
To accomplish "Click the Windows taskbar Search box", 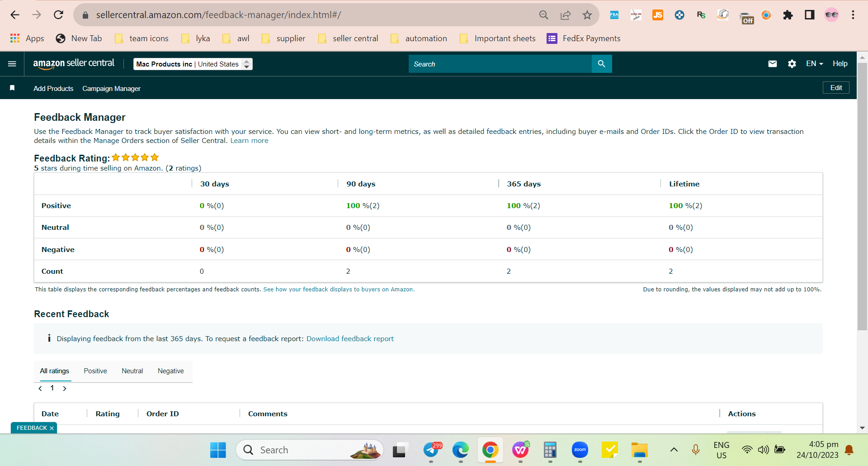I will pos(310,450).
